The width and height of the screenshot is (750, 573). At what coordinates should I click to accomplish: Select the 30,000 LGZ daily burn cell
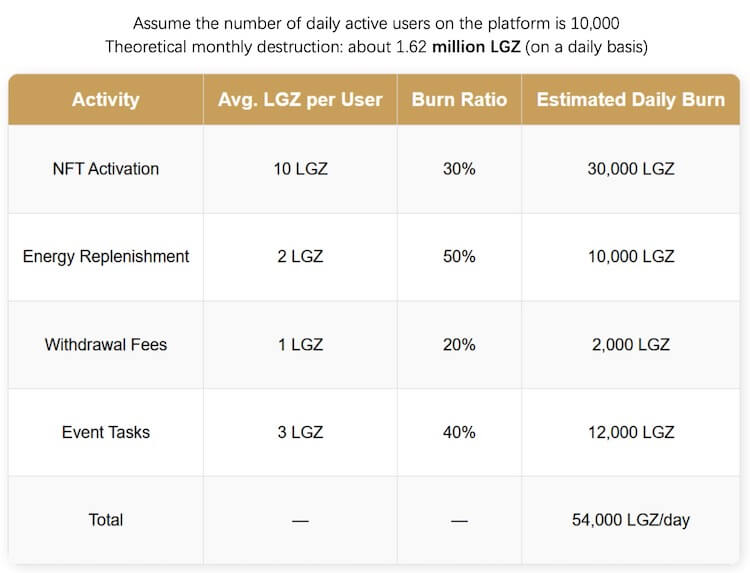pos(630,169)
